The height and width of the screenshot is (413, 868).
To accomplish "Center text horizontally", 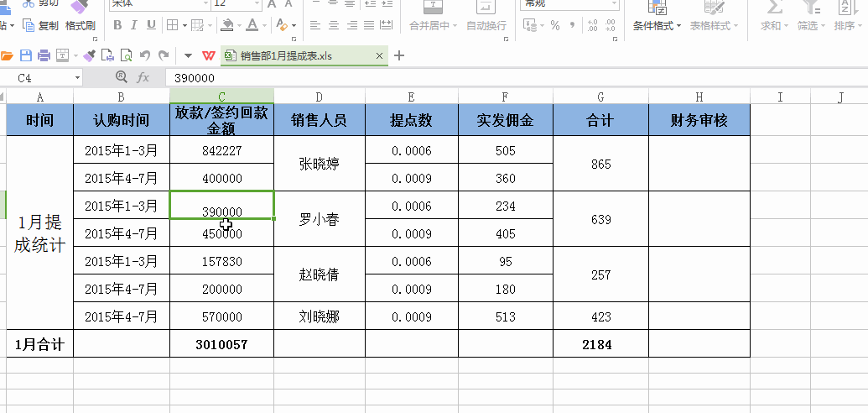I will tap(333, 25).
